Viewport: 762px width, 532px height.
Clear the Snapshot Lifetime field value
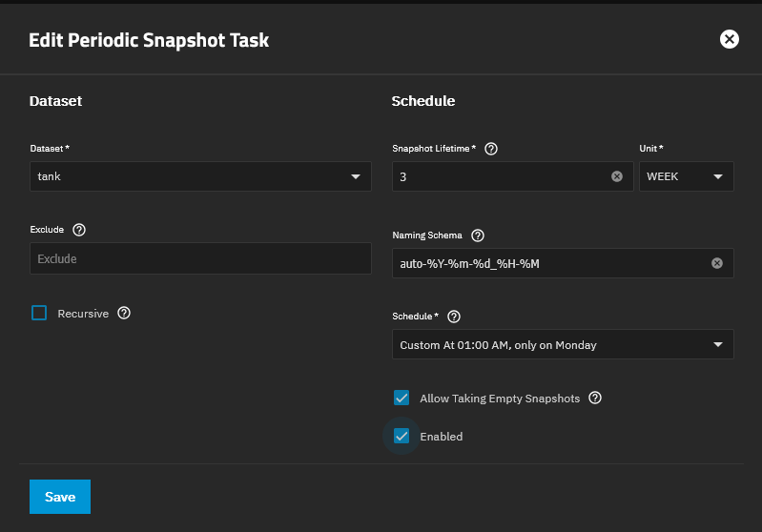click(x=617, y=176)
